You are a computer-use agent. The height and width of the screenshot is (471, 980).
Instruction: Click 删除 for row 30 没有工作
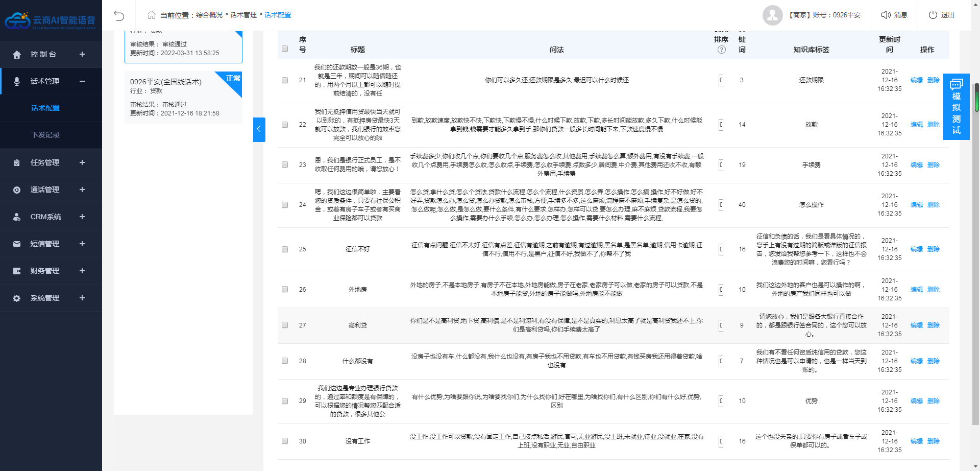[933, 441]
